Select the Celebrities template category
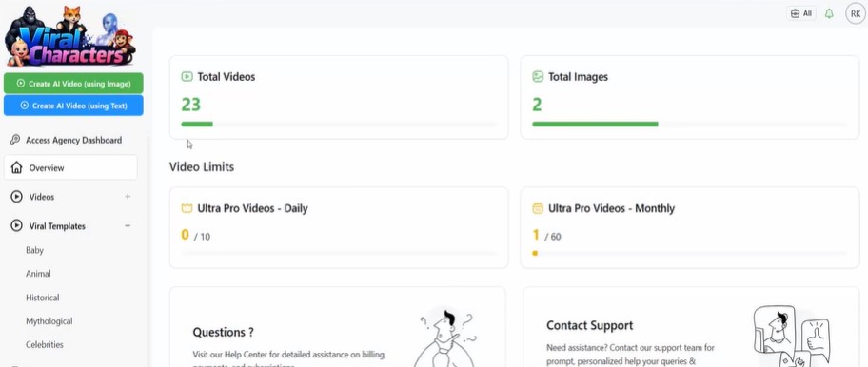 tap(45, 344)
